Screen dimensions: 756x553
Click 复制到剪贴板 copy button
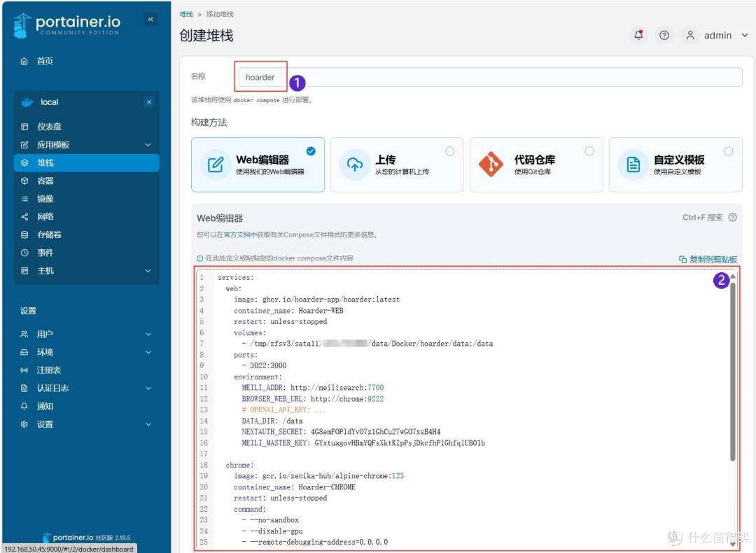pyautogui.click(x=708, y=260)
